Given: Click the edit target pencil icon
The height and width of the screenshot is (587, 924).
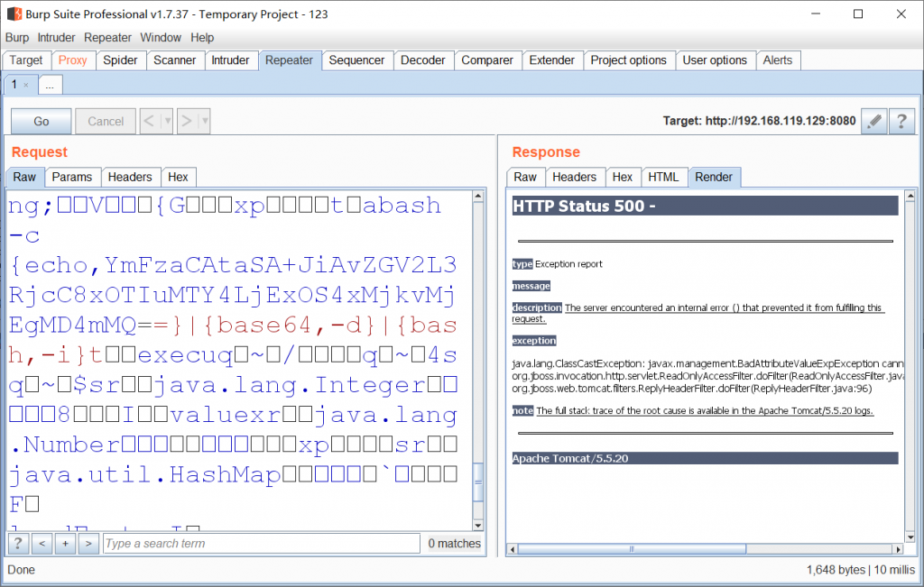Looking at the screenshot, I should point(873,122).
